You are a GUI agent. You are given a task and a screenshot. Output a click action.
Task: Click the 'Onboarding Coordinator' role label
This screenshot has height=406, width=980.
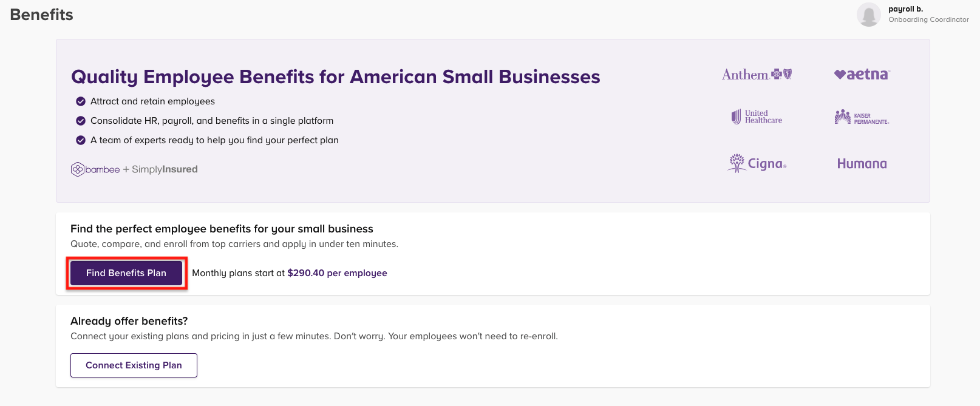(x=928, y=19)
